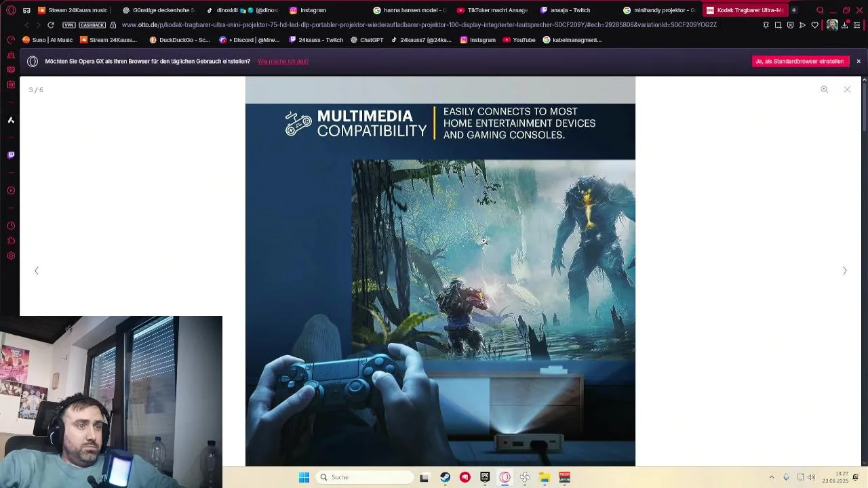The height and width of the screenshot is (488, 868).
Task: Open the ad blocker shield icon
Action: click(x=790, y=25)
